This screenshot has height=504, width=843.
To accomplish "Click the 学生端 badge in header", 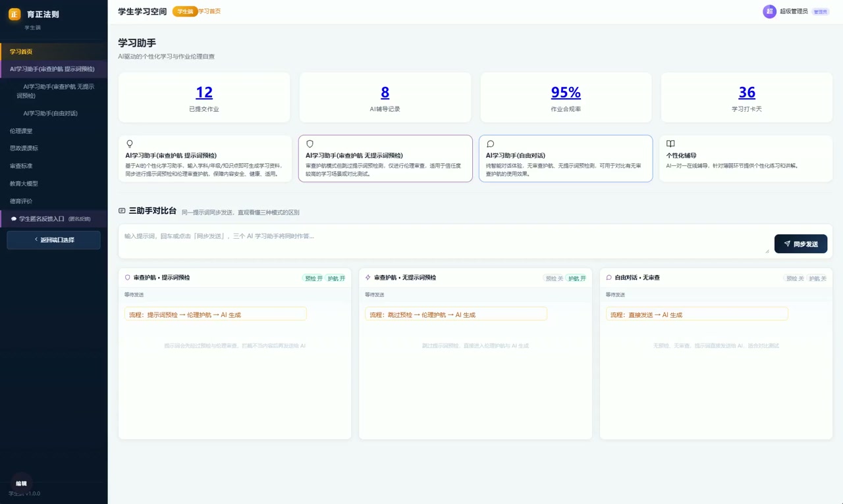I will pyautogui.click(x=185, y=11).
